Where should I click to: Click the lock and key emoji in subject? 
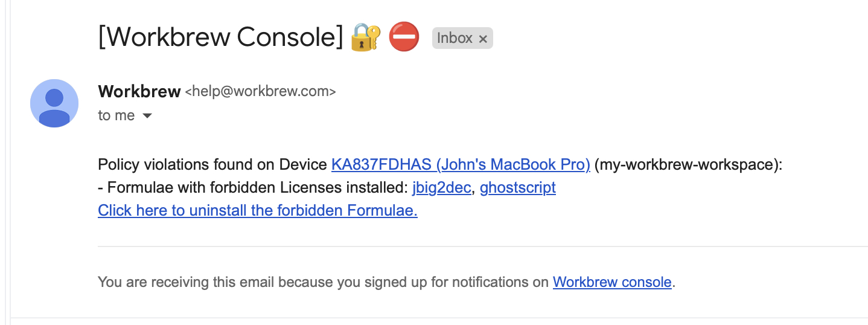366,37
